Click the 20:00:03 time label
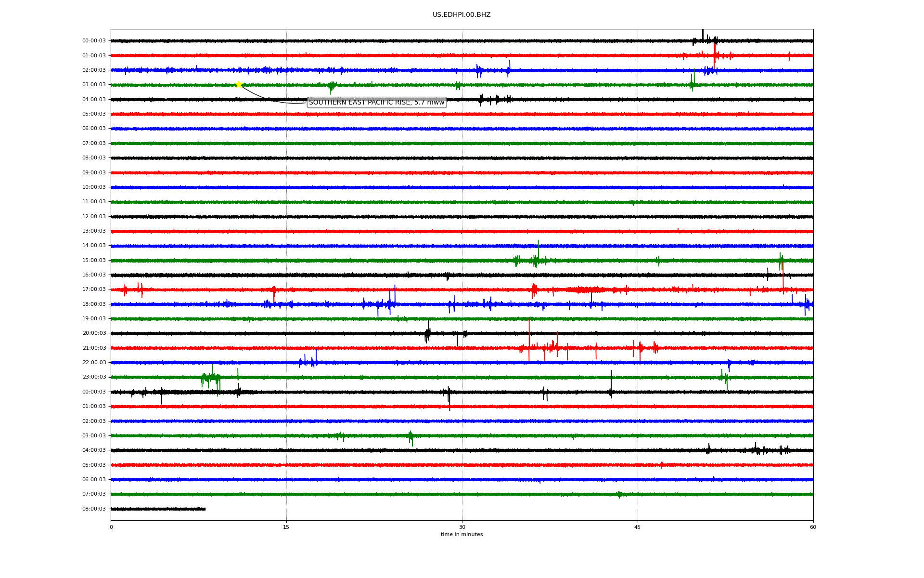 point(94,333)
